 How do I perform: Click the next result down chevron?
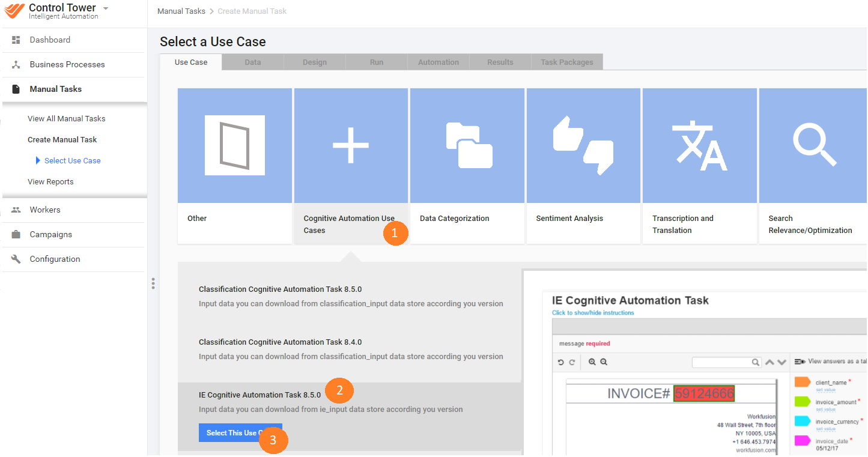(782, 362)
